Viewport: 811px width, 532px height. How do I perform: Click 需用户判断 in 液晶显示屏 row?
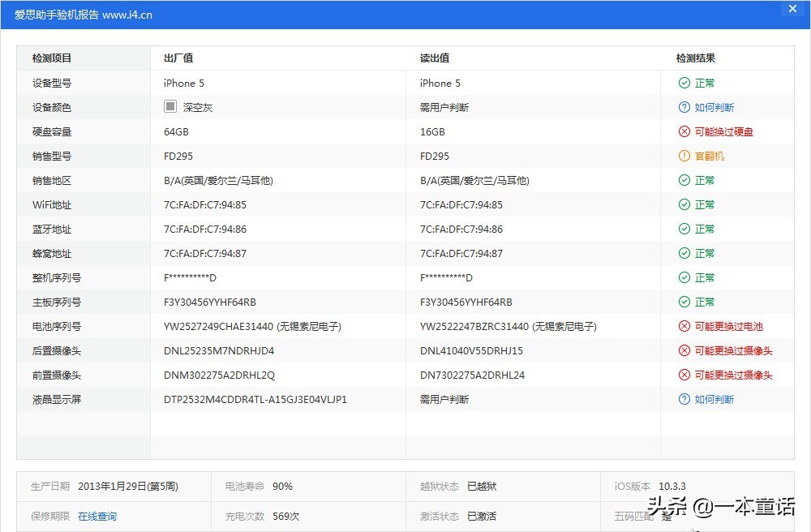click(x=444, y=399)
